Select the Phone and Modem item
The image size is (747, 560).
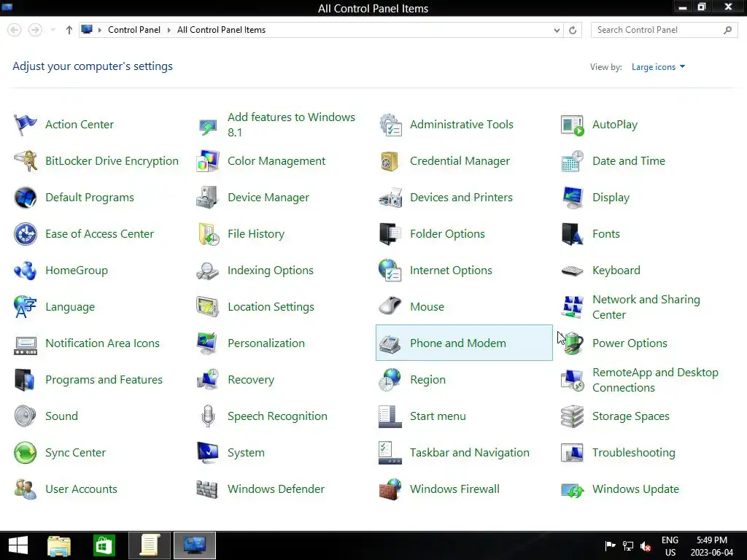pos(464,343)
